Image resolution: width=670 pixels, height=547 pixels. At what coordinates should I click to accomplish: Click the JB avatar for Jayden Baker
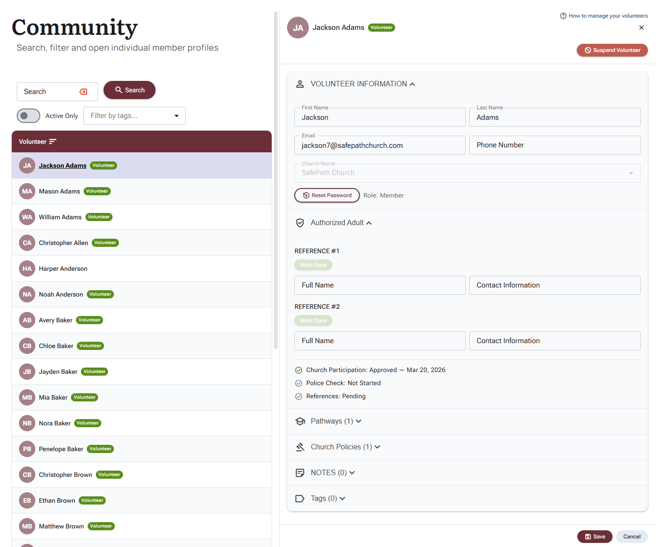27,371
